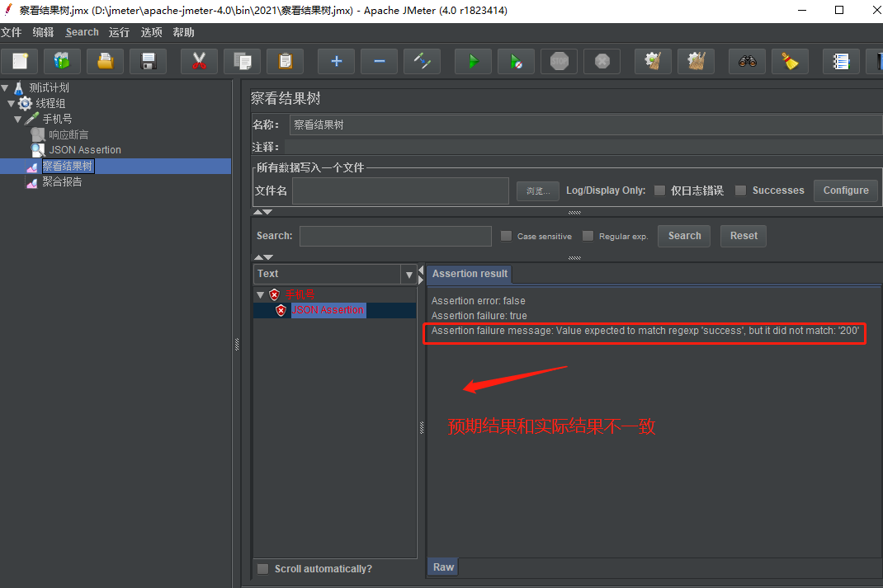
Task: Open Search with binoculars icon
Action: (x=748, y=61)
